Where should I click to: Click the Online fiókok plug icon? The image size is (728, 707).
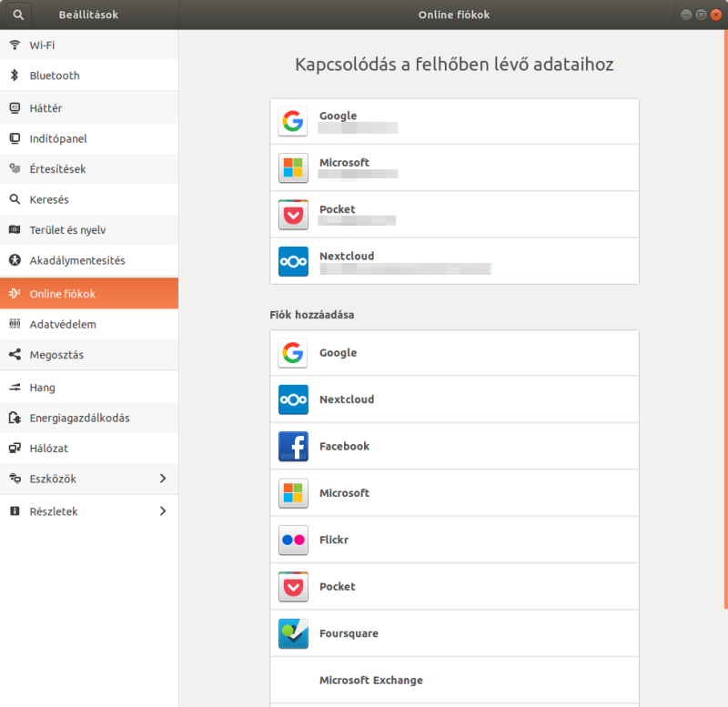click(15, 293)
